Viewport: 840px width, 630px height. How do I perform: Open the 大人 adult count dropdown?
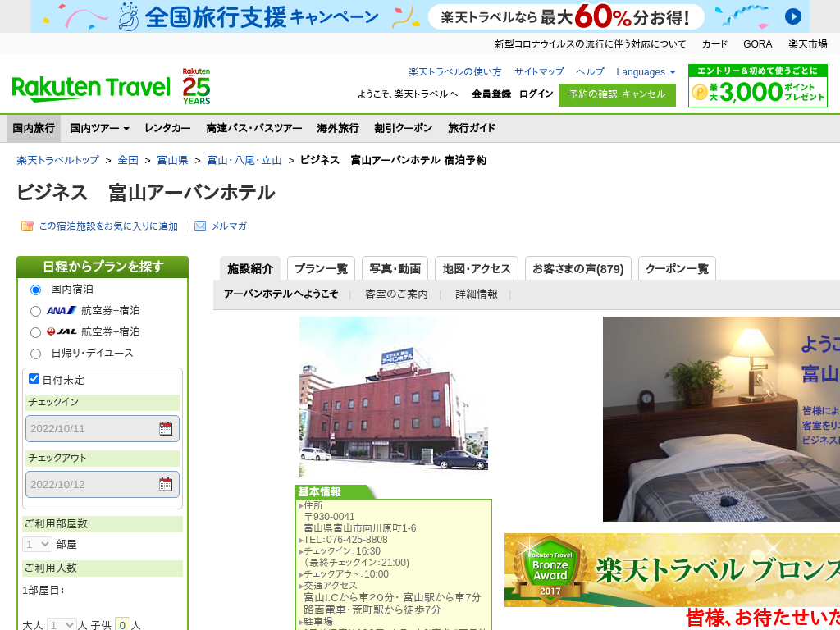tap(62, 624)
